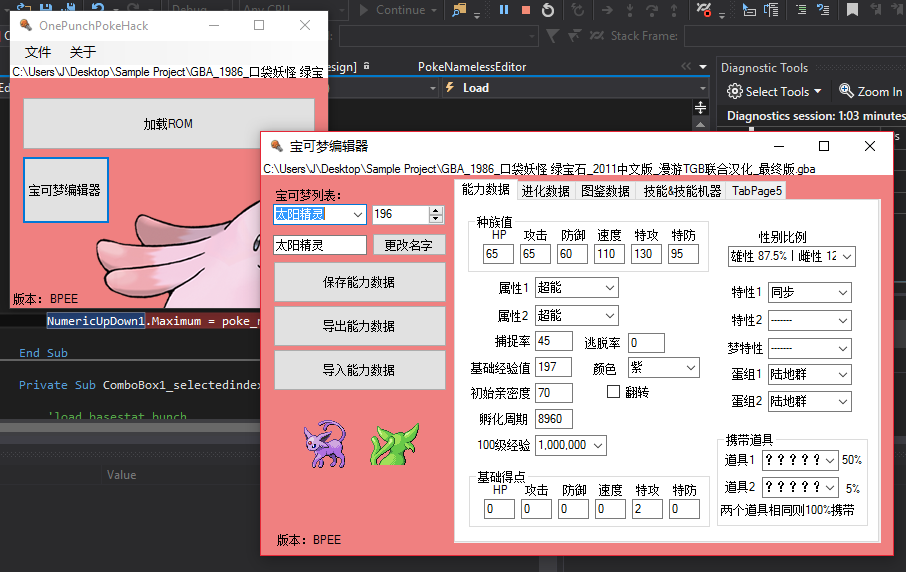
Task: Switch to the 图鉴数据 tab
Action: 605,191
